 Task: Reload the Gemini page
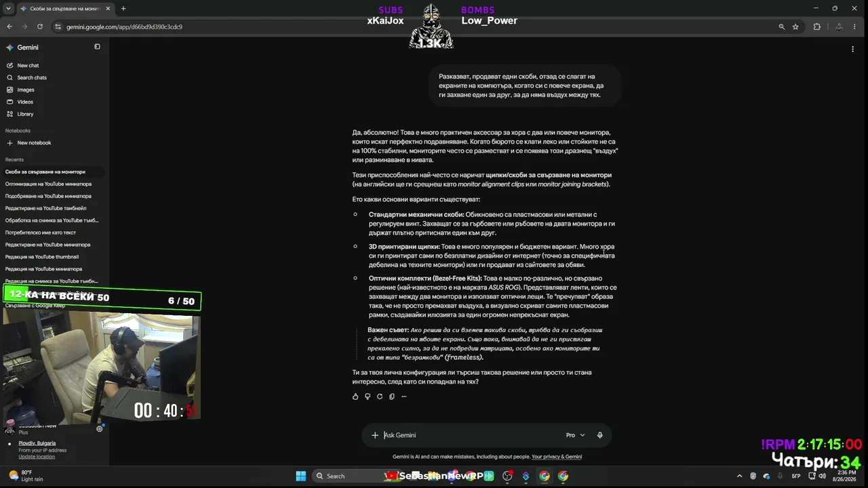click(x=40, y=26)
